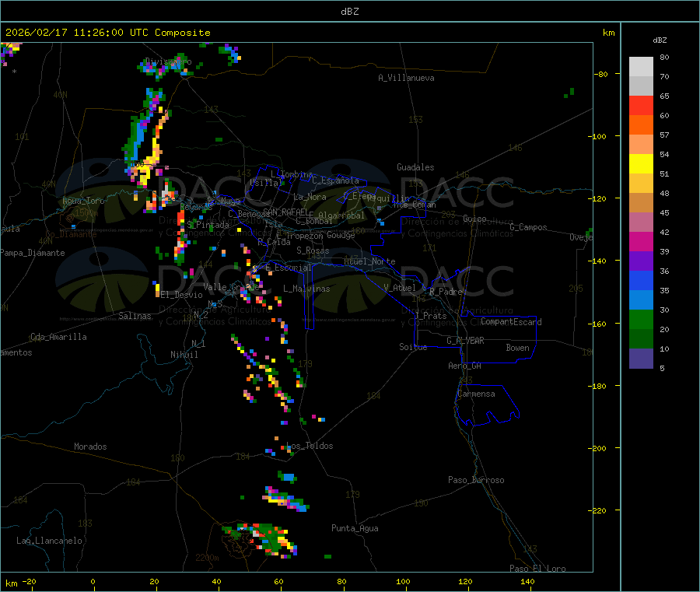The image size is (700, 592).
Task: Click the blue 36 dBZ legend swatch
Action: coord(641,280)
